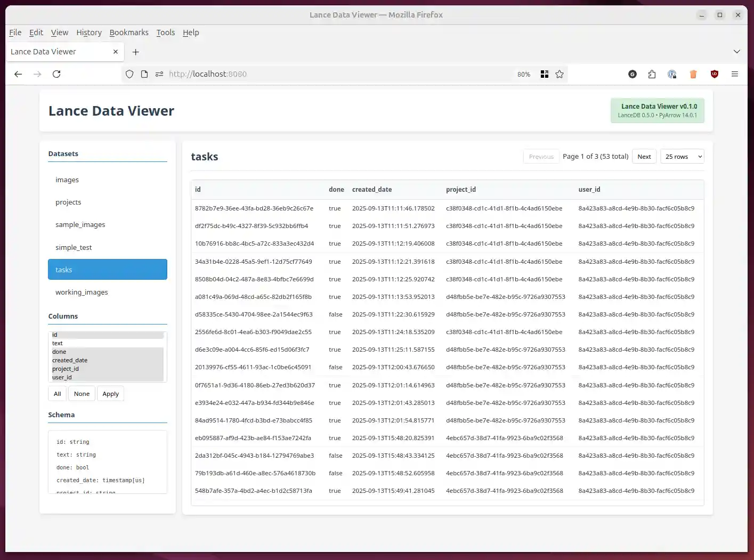Reload the Lance Data Viewer page

tap(56, 74)
